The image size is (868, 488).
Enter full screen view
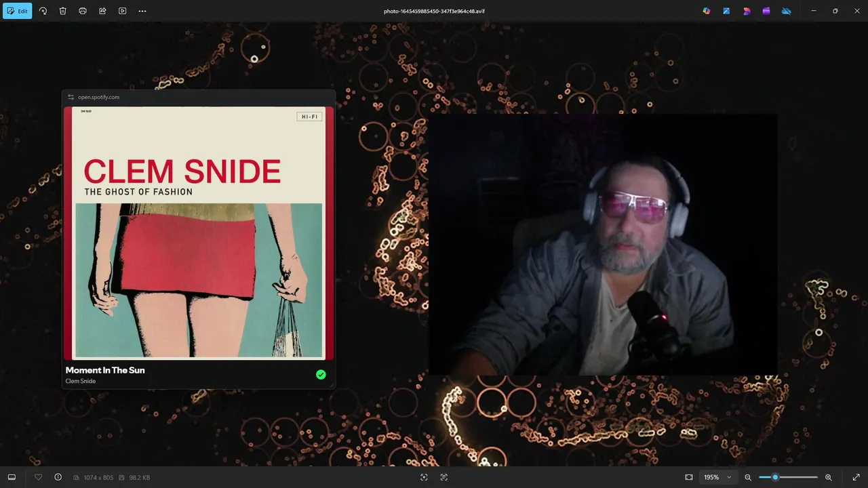856,477
